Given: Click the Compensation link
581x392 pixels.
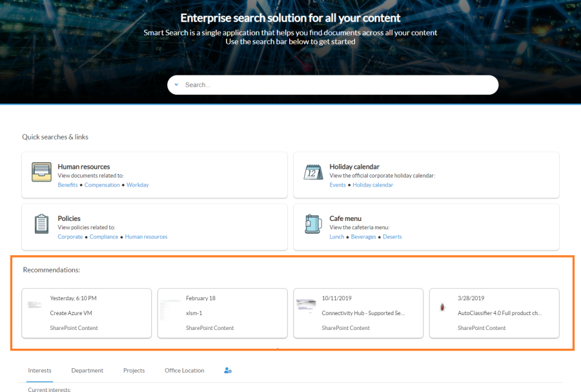Looking at the screenshot, I should pyautogui.click(x=102, y=185).
